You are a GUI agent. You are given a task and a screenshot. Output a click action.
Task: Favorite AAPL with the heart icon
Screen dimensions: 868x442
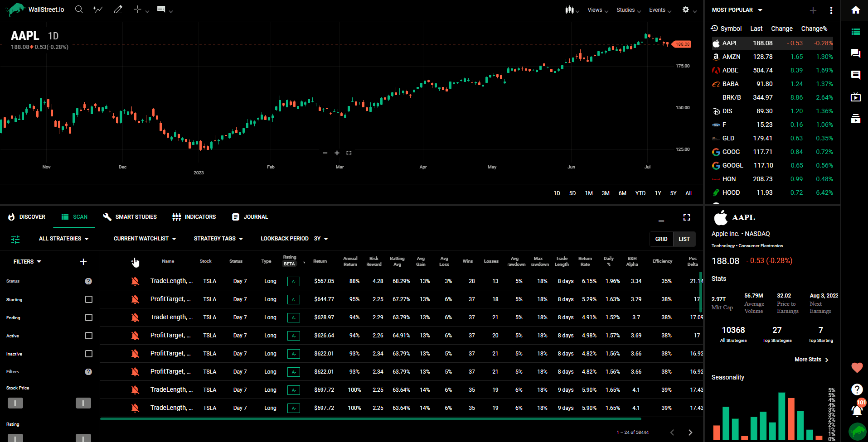[857, 368]
